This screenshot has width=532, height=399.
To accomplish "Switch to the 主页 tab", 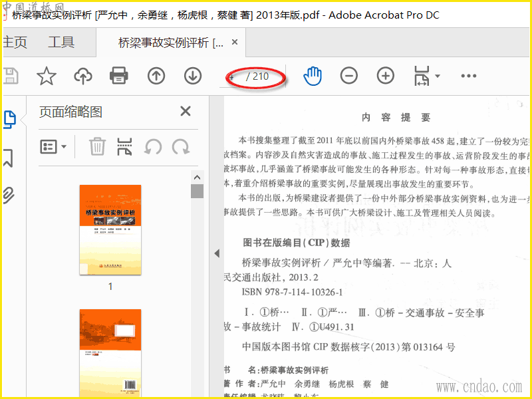I will 15,43.
